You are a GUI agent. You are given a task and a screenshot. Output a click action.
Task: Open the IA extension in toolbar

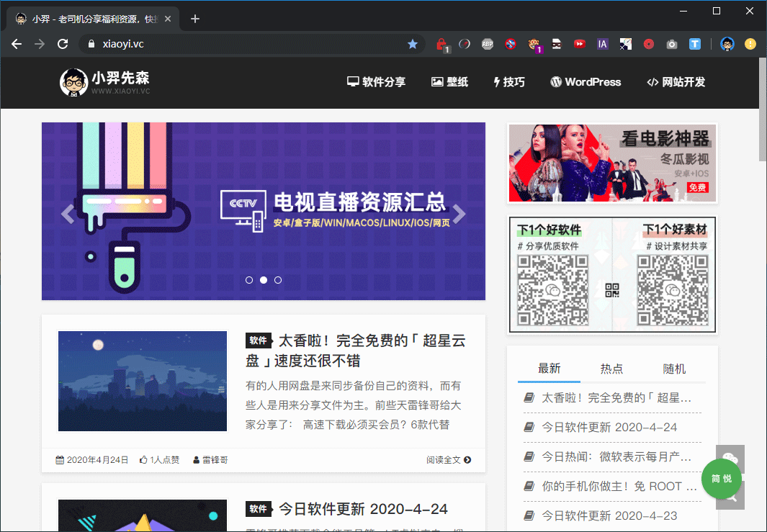pos(603,44)
